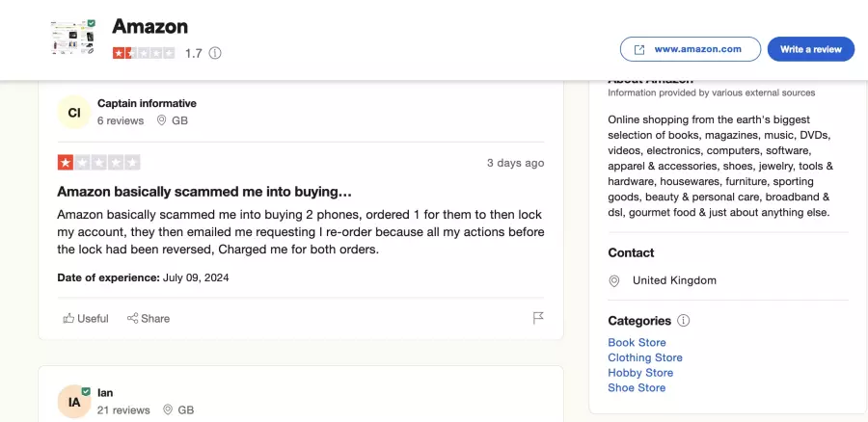Click the location pin beside United Kingdom
Viewport: 868px width, 422px height.
pyautogui.click(x=614, y=280)
